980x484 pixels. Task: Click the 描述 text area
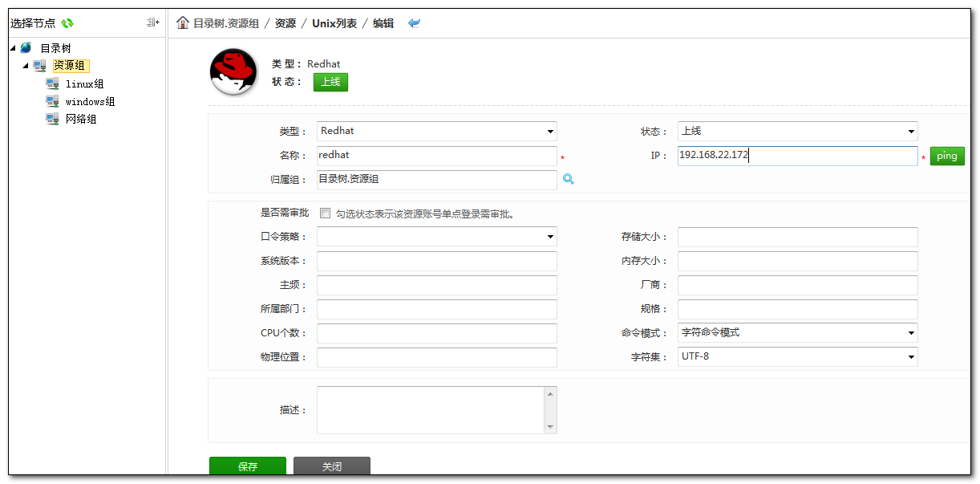point(431,410)
